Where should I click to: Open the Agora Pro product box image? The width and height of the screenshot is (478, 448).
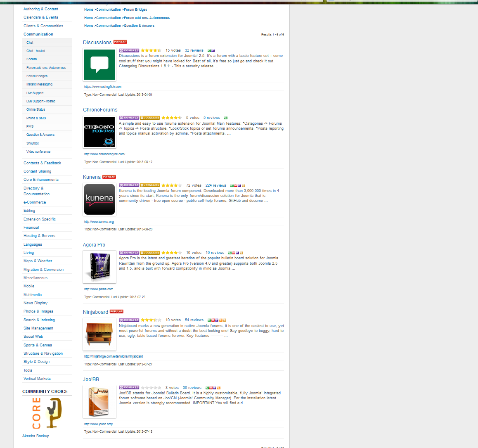click(99, 267)
